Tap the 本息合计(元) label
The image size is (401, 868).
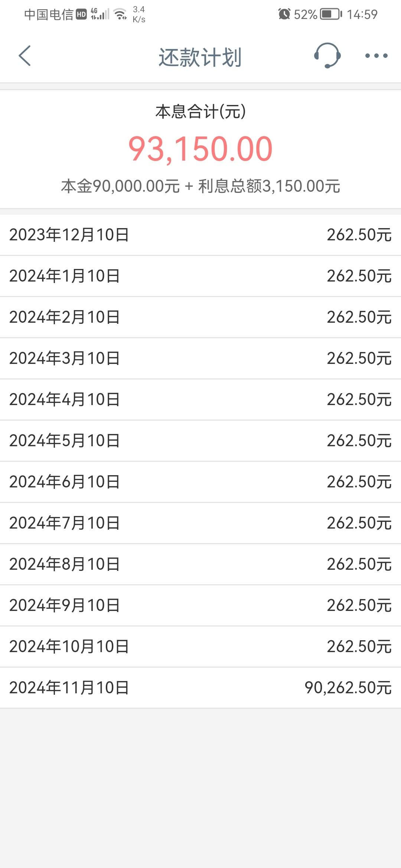click(200, 112)
